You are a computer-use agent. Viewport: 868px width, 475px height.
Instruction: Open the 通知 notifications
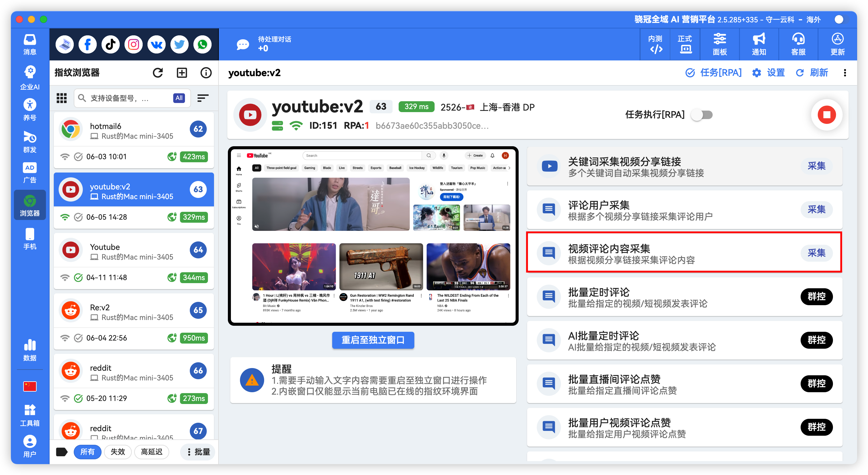(x=759, y=44)
